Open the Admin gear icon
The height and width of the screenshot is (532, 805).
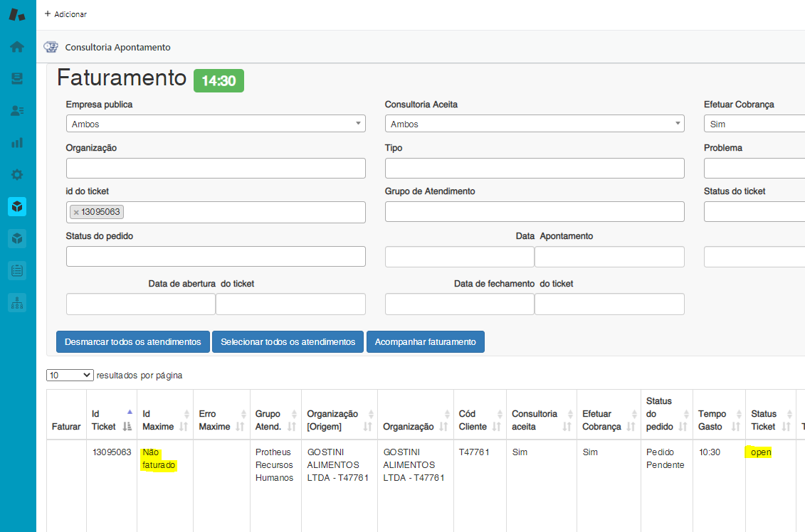[17, 175]
